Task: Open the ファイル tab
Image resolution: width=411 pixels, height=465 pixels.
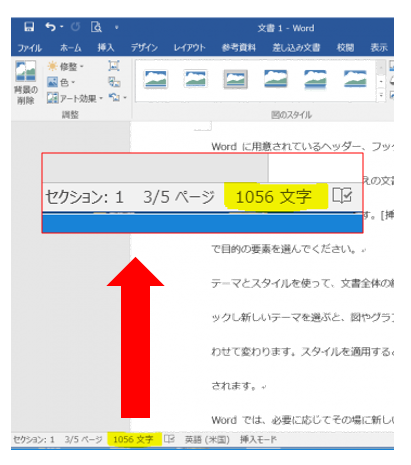Action: pos(29,48)
